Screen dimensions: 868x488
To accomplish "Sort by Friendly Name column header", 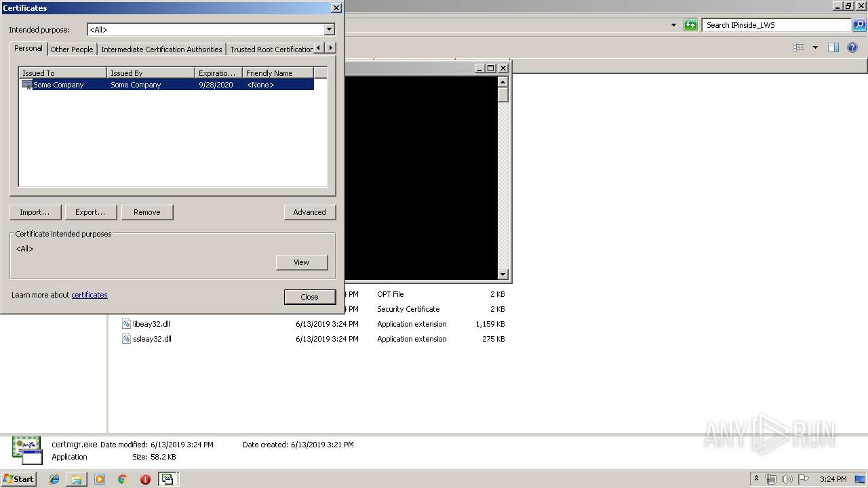I will pos(277,73).
